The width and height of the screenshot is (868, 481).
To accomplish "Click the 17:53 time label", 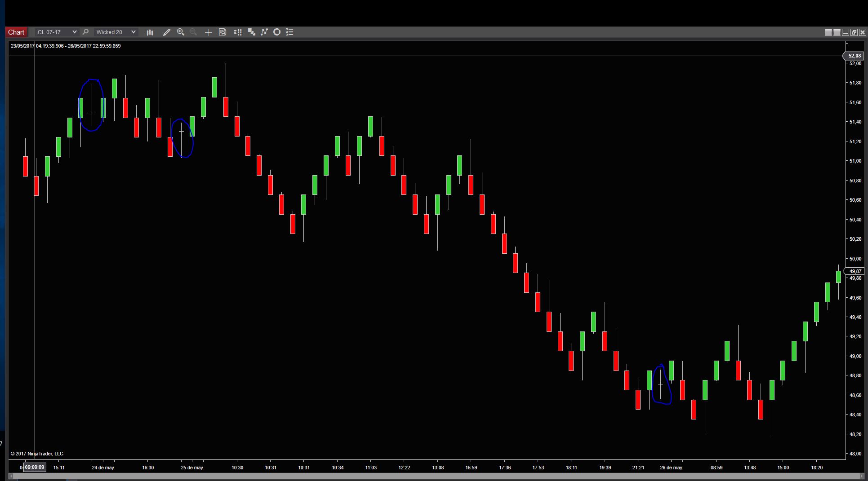I will [x=538, y=468].
